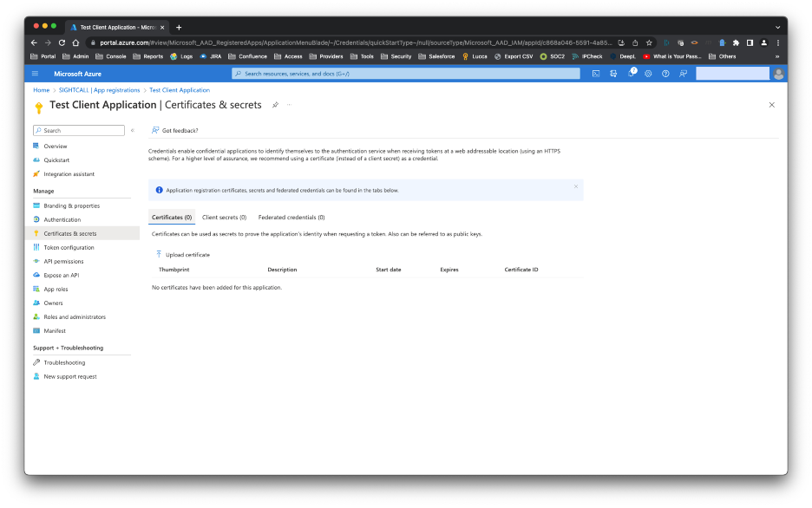Open Azure portal settings gear
812x508 pixels.
click(x=648, y=74)
